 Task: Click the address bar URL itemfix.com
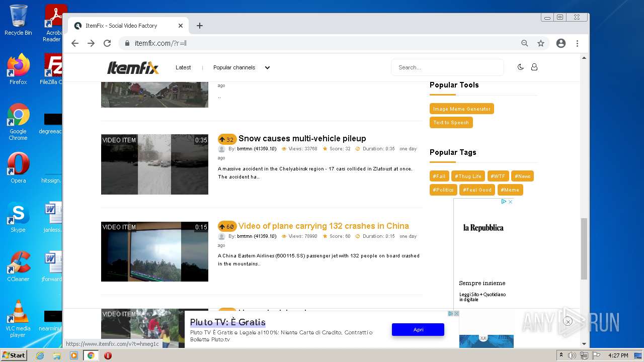click(x=160, y=43)
